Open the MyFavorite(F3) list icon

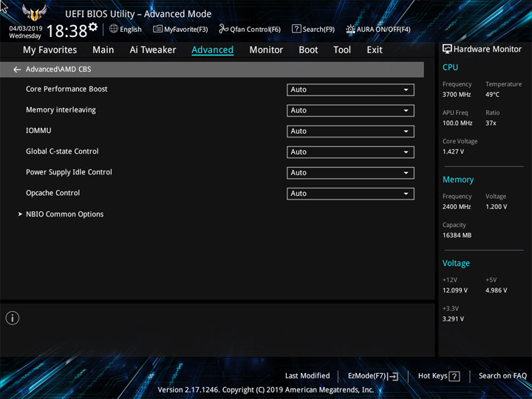(157, 29)
